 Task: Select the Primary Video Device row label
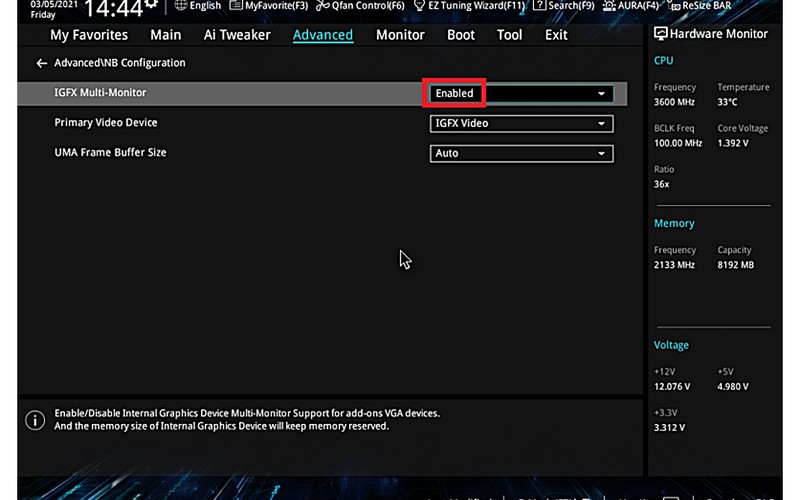coord(106,122)
